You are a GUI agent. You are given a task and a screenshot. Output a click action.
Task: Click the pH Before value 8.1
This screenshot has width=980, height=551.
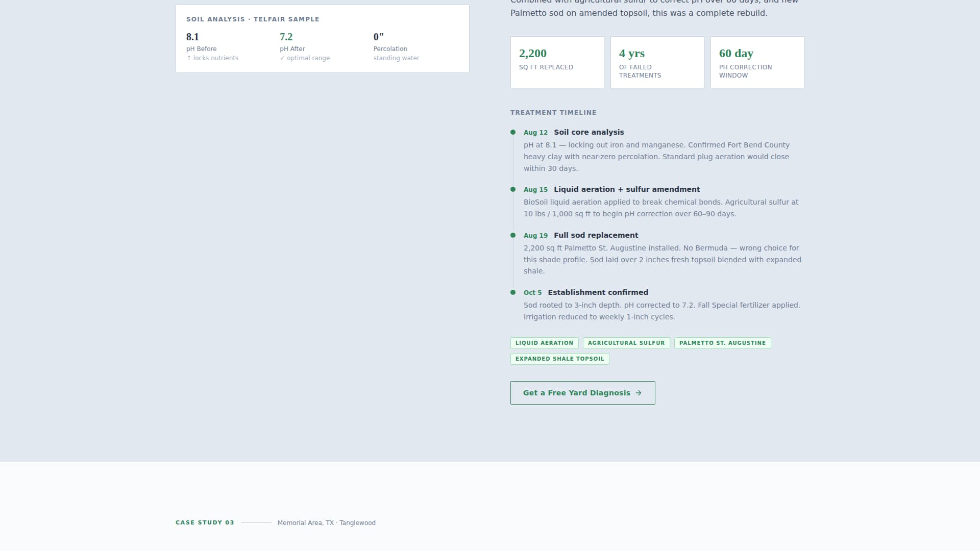click(192, 37)
